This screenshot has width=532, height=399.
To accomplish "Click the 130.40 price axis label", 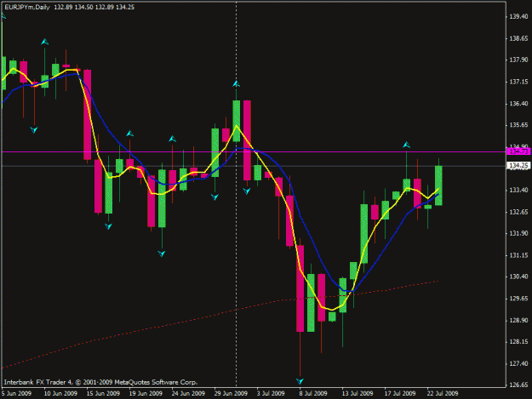I will tap(518, 276).
